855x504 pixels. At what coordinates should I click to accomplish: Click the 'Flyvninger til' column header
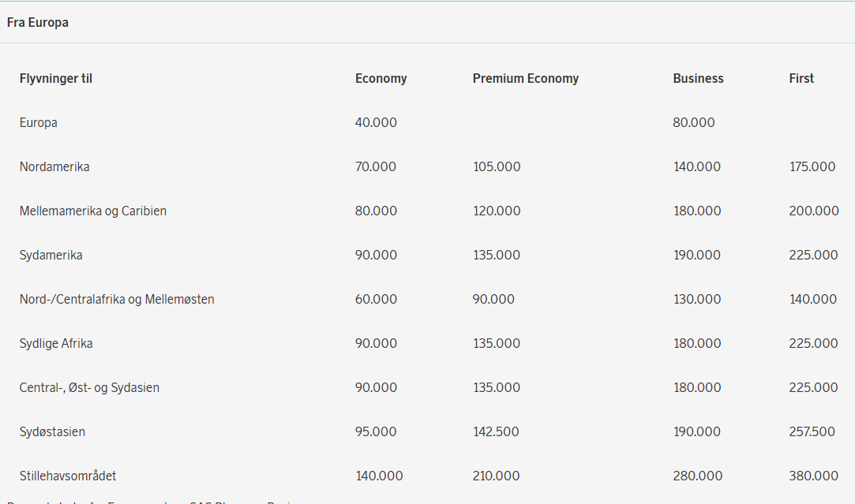pyautogui.click(x=56, y=78)
